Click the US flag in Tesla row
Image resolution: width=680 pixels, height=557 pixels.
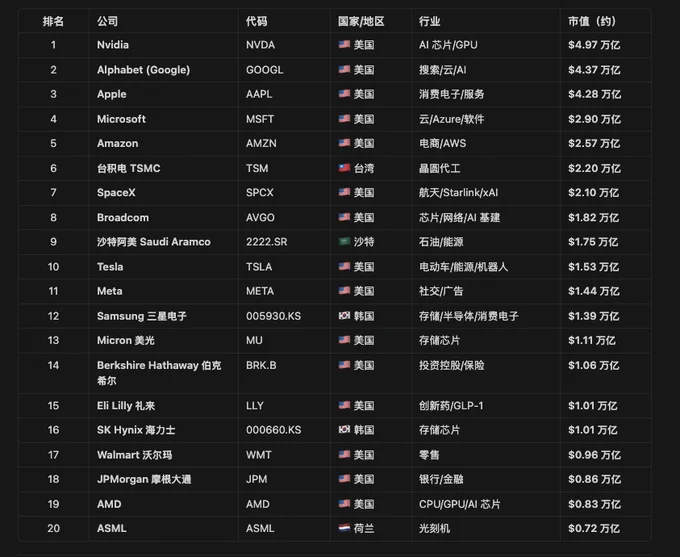point(344,266)
